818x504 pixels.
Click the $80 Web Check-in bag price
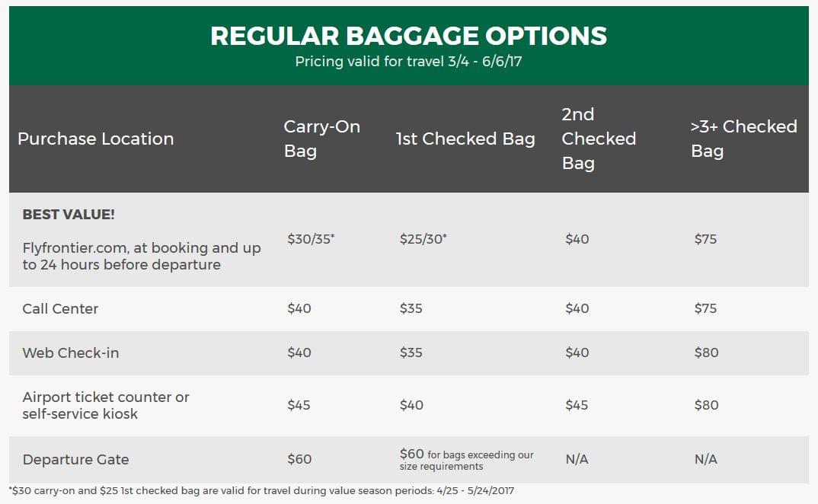tap(706, 352)
